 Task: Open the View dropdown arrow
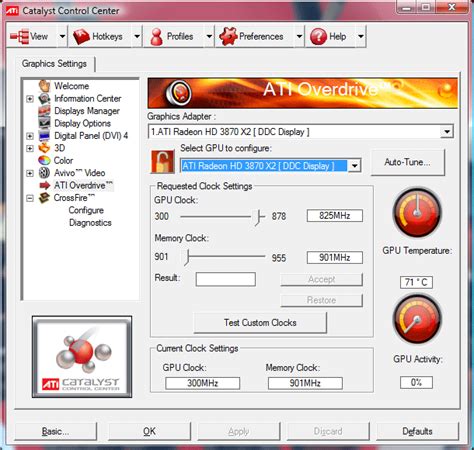pyautogui.click(x=62, y=36)
